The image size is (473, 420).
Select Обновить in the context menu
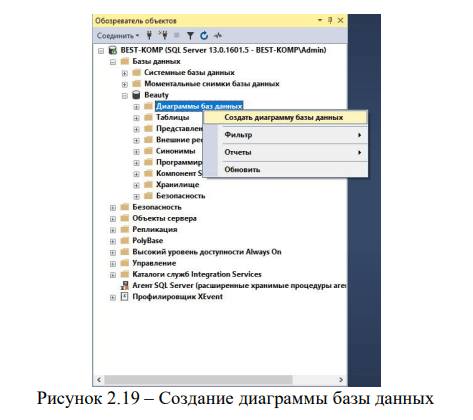(x=285, y=169)
